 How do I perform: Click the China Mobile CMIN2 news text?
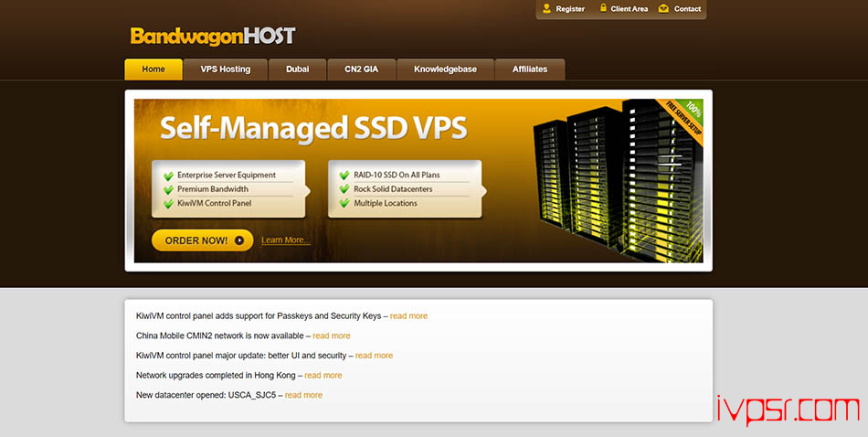220,336
